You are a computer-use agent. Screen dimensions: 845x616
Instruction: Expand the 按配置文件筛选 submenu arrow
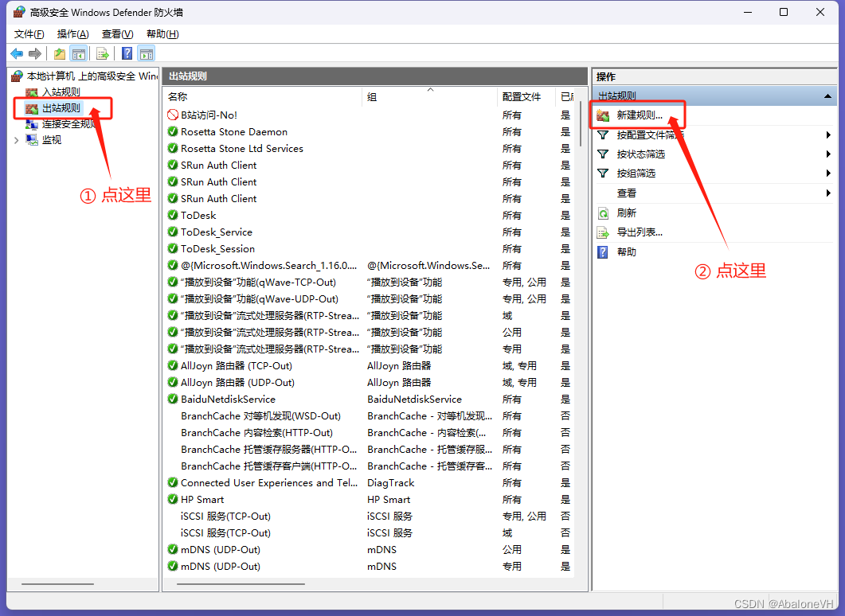click(828, 135)
